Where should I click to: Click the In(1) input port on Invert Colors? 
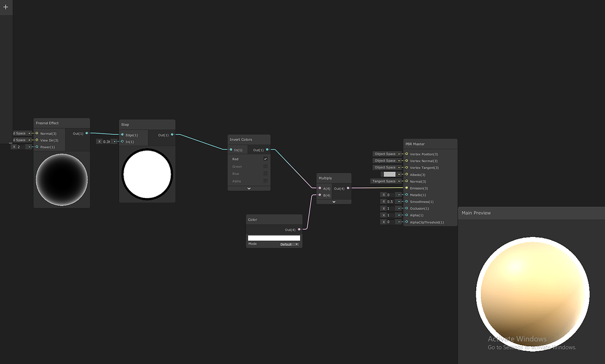[231, 149]
